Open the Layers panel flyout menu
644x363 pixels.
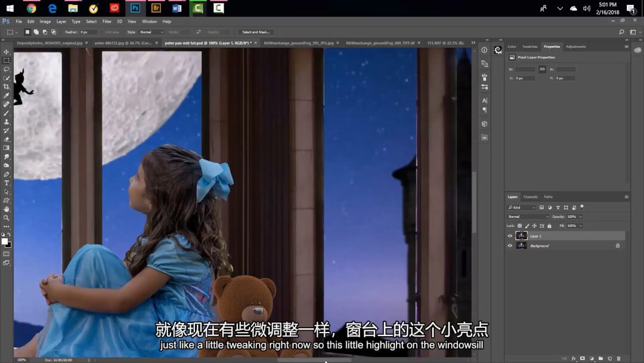click(x=626, y=197)
